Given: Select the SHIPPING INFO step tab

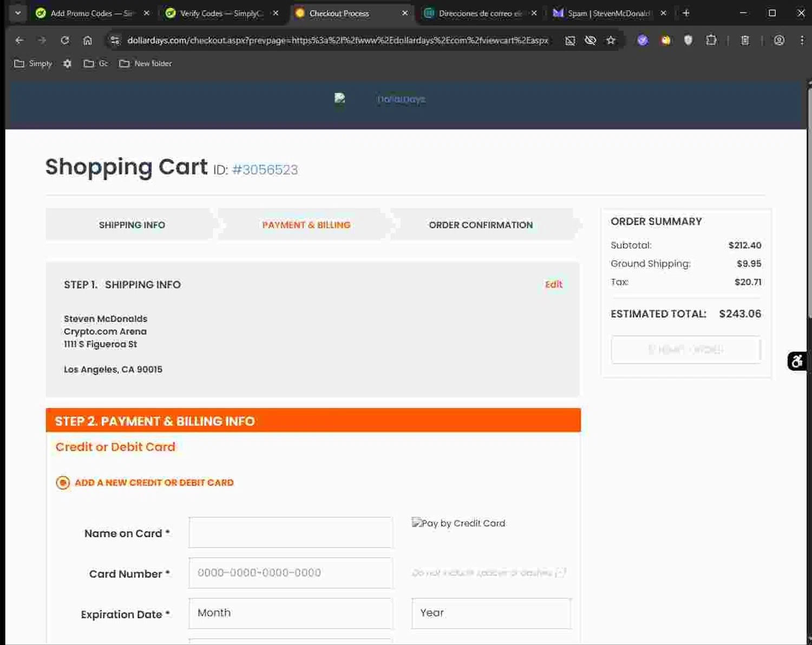Looking at the screenshot, I should pos(132,225).
